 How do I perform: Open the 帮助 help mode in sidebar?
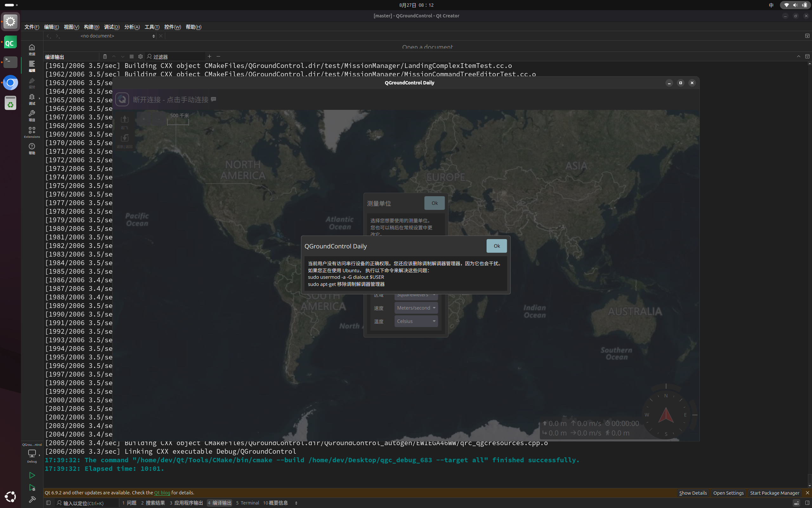click(x=32, y=149)
